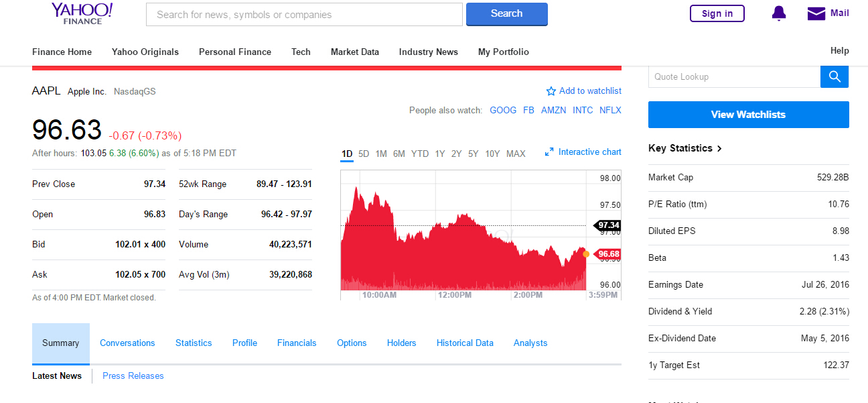868x403 pixels.
Task: Open the Press Releases link
Action: (133, 376)
